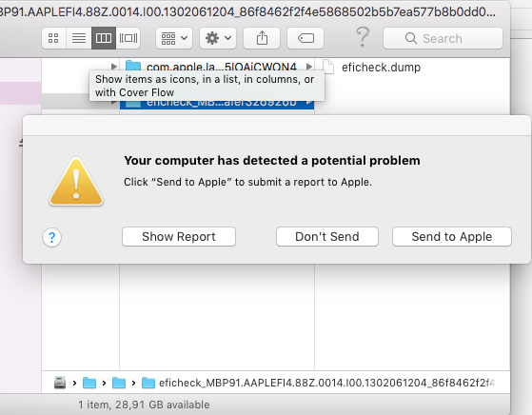Open the item arrangement dropdown
Image resolution: width=532 pixels, height=415 pixels.
tap(174, 38)
